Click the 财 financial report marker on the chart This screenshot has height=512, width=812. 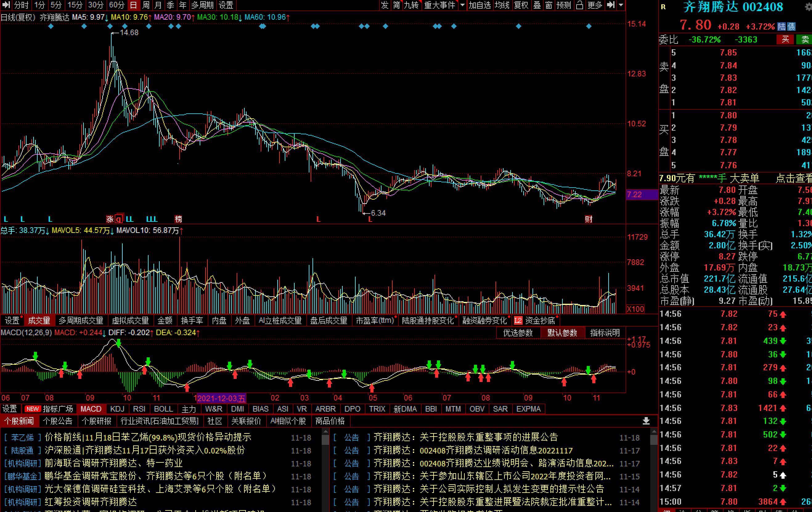[x=588, y=219]
